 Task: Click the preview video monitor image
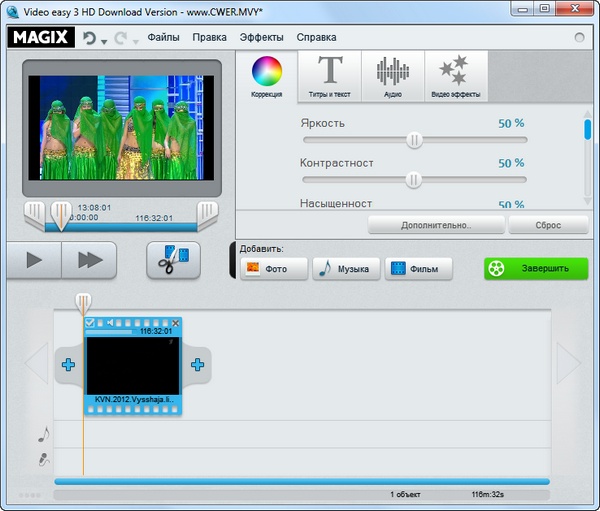tap(122, 128)
